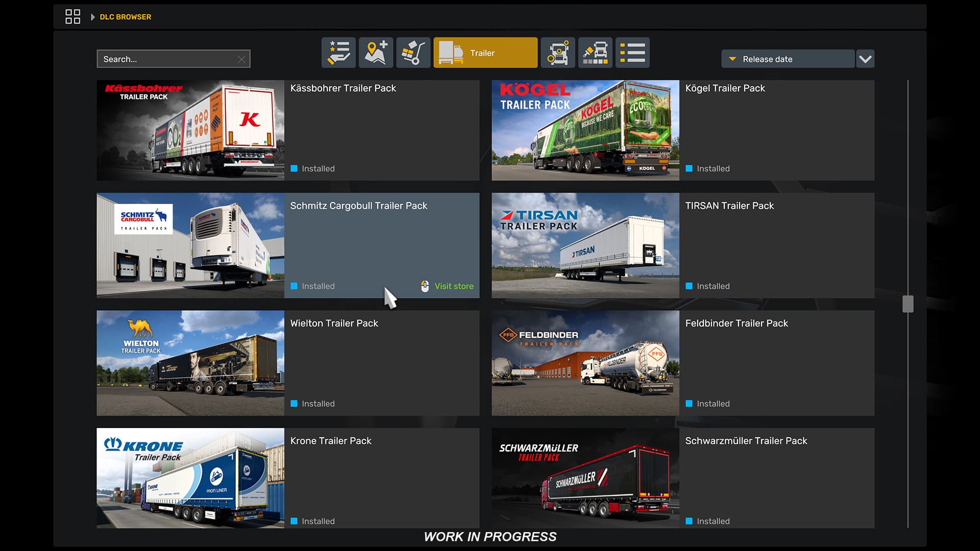The image size is (980, 551).
Task: Click DLC BROWSER breadcrumb label
Action: pos(126,17)
